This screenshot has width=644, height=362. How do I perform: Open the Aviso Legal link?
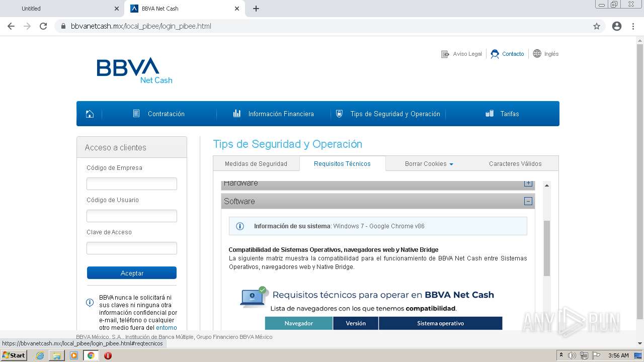(467, 54)
